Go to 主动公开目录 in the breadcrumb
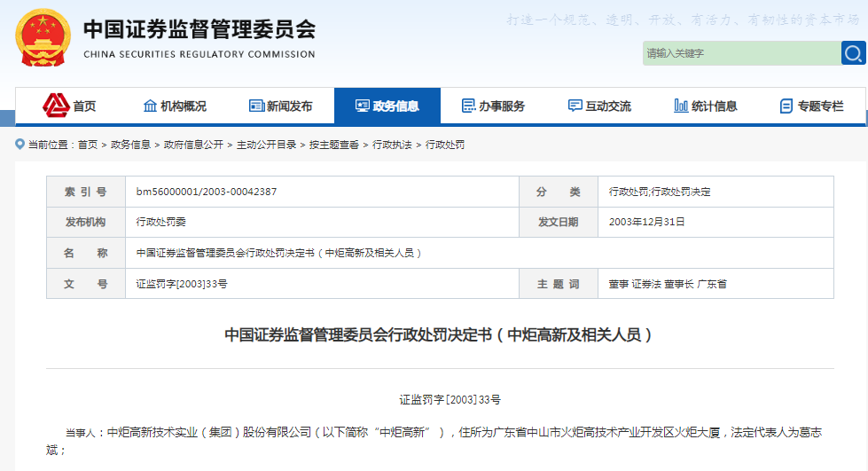 click(266, 145)
